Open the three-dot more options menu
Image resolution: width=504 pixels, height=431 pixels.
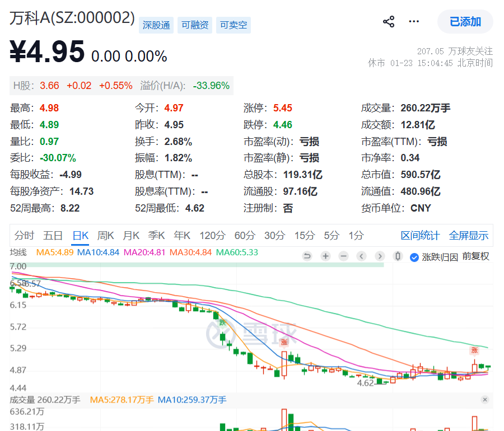[414, 21]
